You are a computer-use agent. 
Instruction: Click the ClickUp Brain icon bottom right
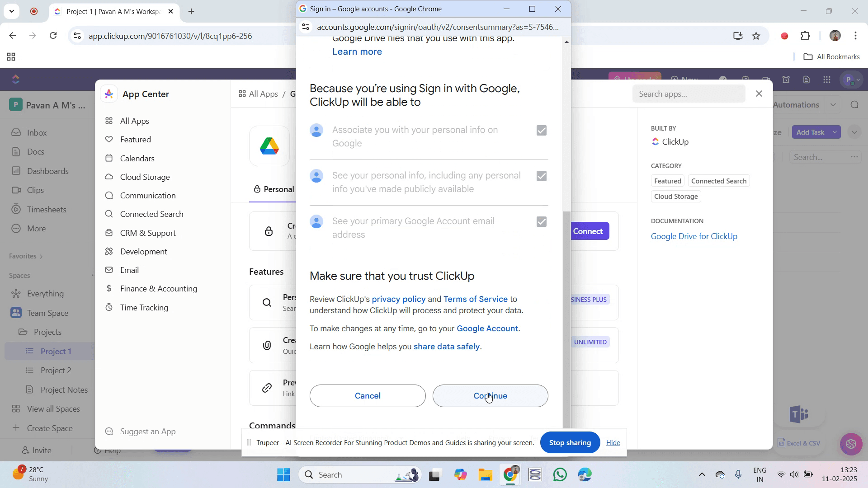click(x=851, y=444)
